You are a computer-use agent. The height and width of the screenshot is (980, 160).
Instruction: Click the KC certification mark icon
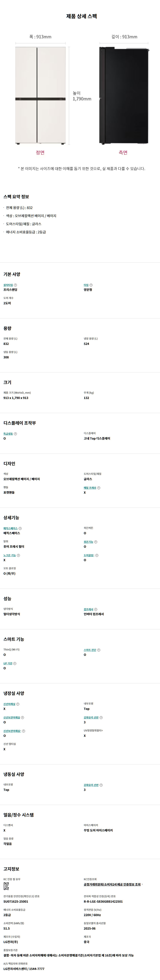tap(6, 886)
